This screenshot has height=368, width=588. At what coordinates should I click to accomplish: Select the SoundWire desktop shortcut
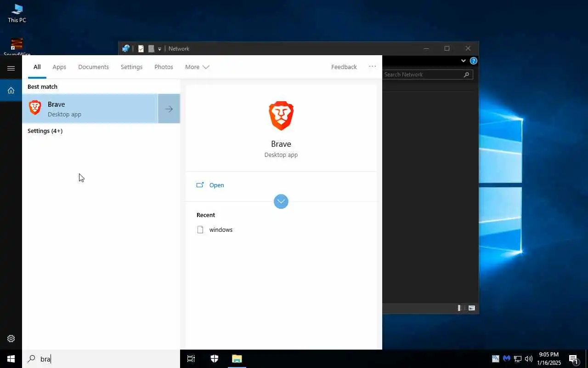click(x=17, y=47)
